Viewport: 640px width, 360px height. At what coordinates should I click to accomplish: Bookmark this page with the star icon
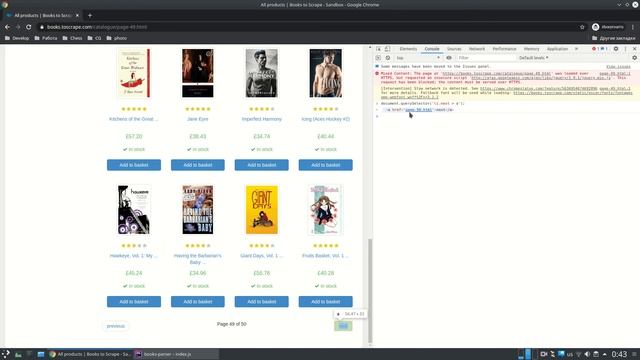582,27
